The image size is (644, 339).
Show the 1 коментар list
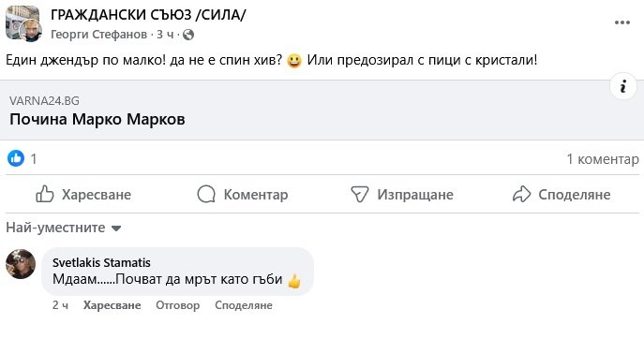pyautogui.click(x=603, y=159)
